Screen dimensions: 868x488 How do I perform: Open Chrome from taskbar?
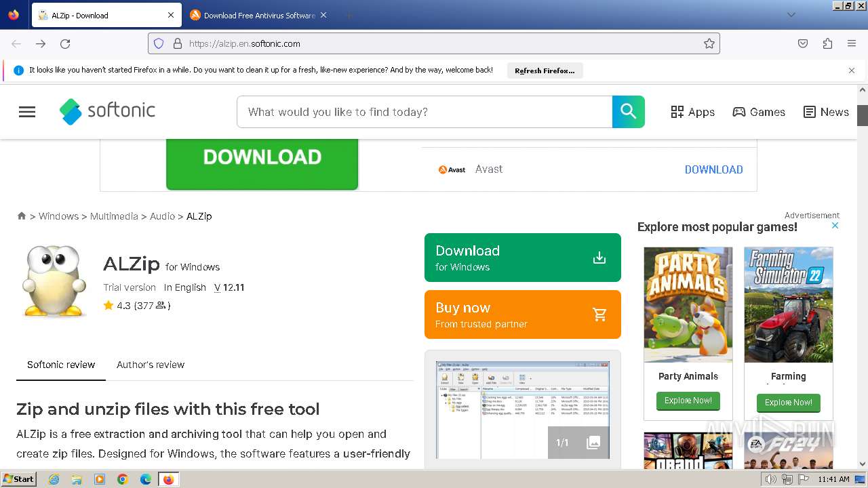coord(123,479)
